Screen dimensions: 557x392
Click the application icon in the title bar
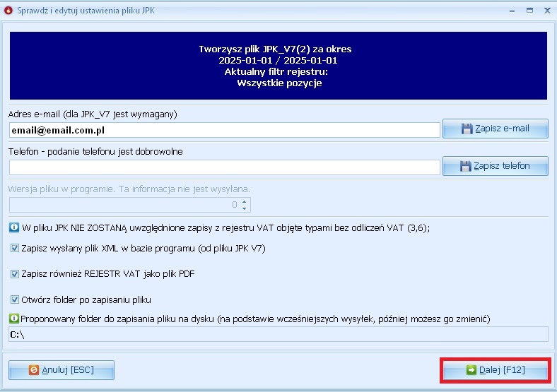8,11
